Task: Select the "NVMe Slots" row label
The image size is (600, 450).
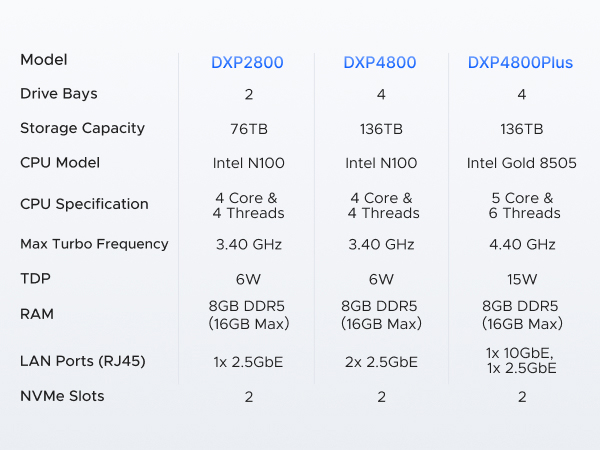Action: (x=62, y=396)
